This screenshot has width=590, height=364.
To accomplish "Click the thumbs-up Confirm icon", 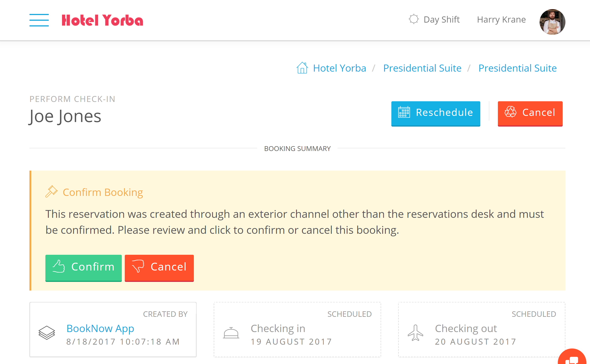I will [59, 266].
